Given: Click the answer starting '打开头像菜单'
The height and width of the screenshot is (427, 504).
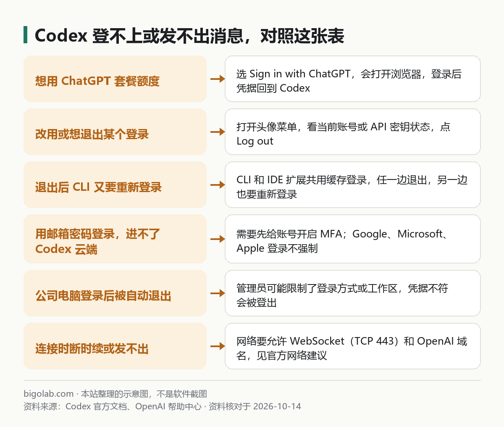Looking at the screenshot, I should click(x=353, y=132).
